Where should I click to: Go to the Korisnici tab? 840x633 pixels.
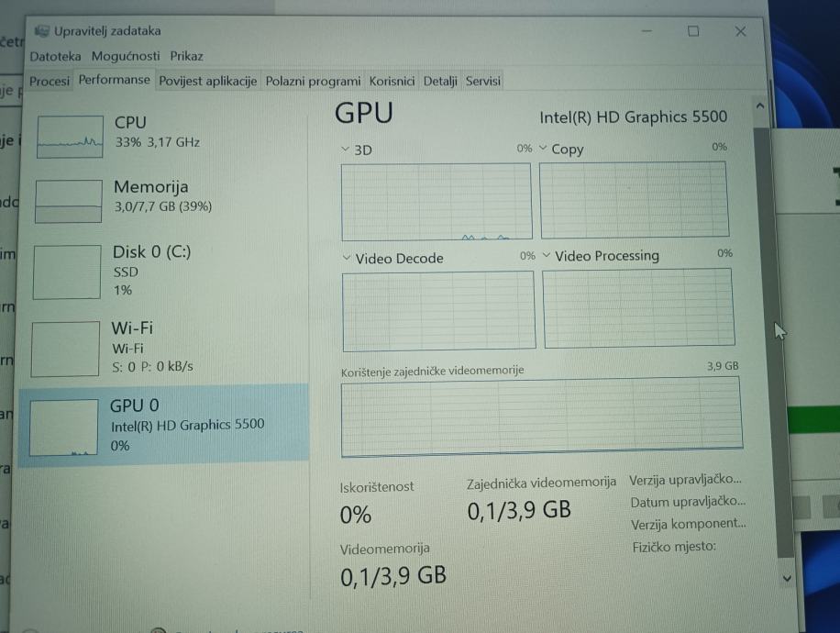point(392,81)
